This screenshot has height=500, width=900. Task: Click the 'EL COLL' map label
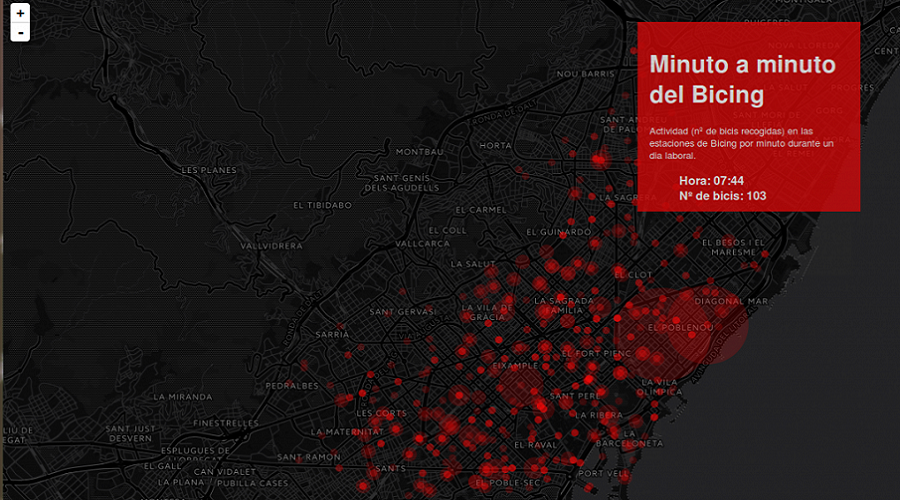point(448,230)
